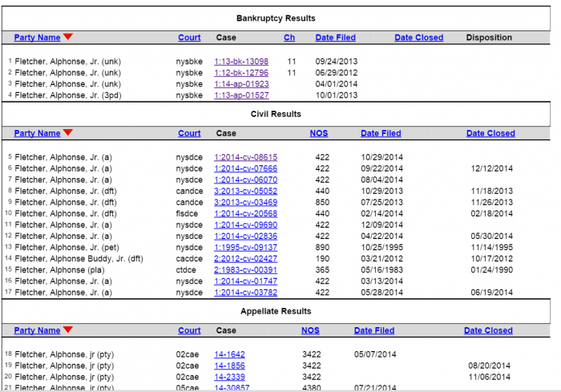Sort Bankruptcy Results by Court column

click(x=189, y=38)
